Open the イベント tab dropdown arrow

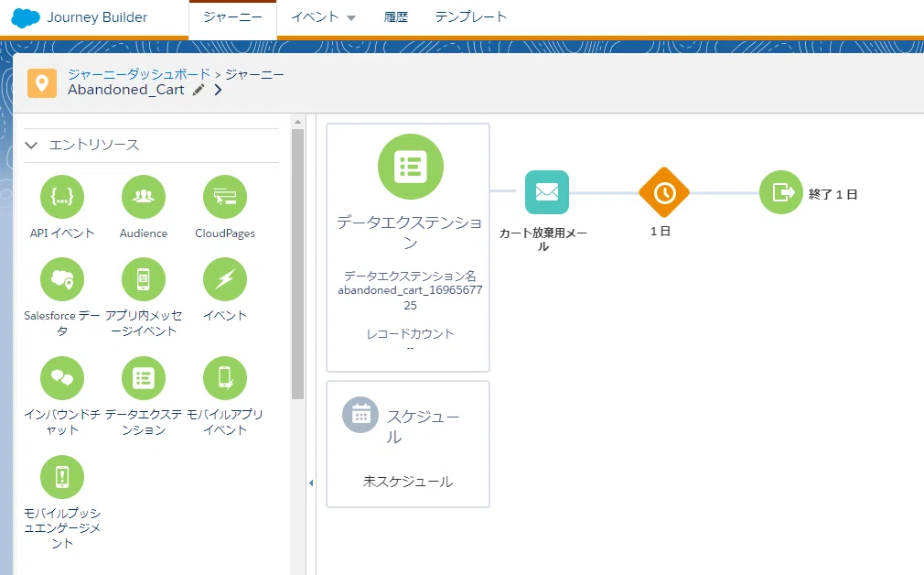351,18
